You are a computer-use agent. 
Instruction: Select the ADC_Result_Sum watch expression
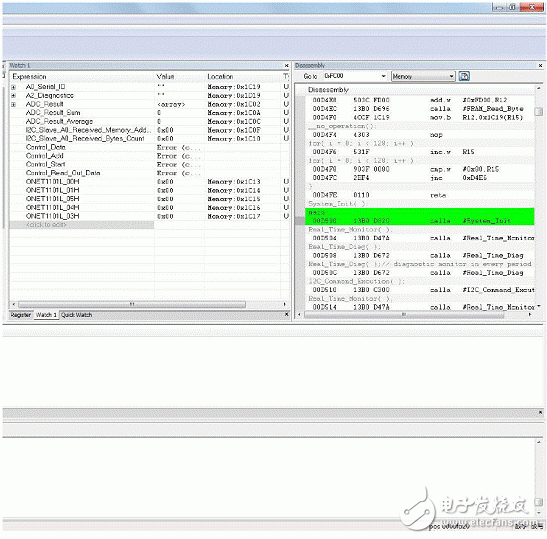53,113
